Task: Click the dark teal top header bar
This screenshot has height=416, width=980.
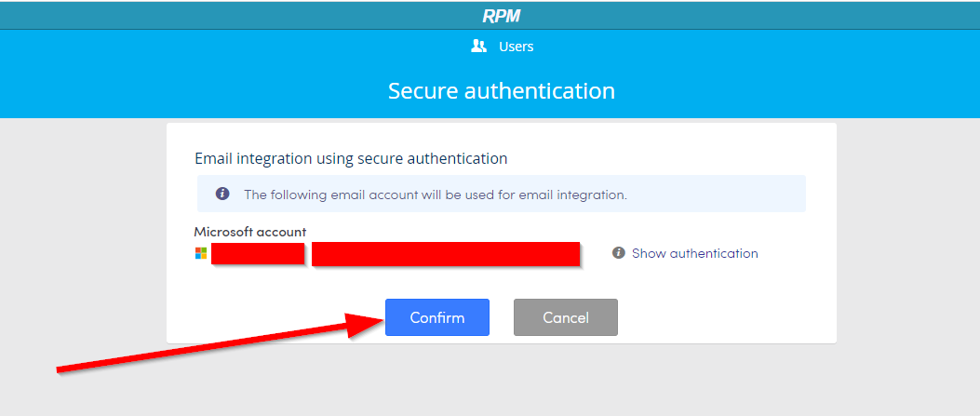Action: pos(490,15)
